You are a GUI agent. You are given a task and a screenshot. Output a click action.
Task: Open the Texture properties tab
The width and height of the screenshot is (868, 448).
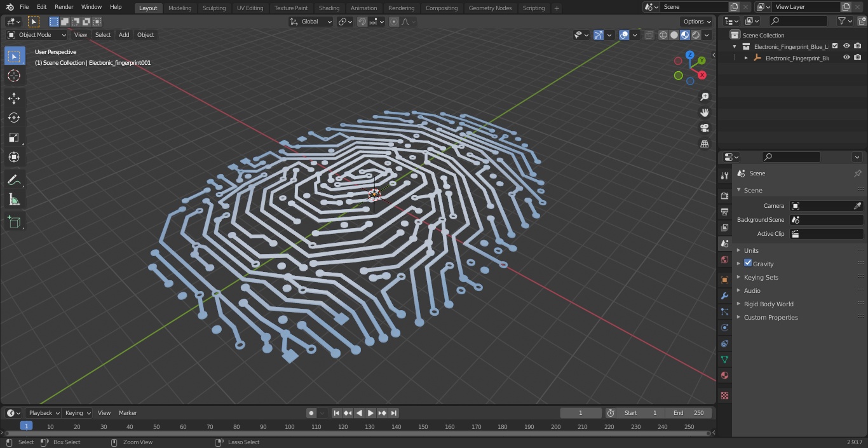(x=724, y=395)
